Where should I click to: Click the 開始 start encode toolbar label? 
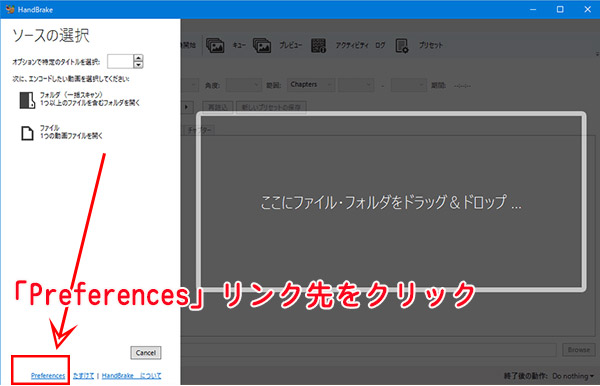tap(188, 45)
